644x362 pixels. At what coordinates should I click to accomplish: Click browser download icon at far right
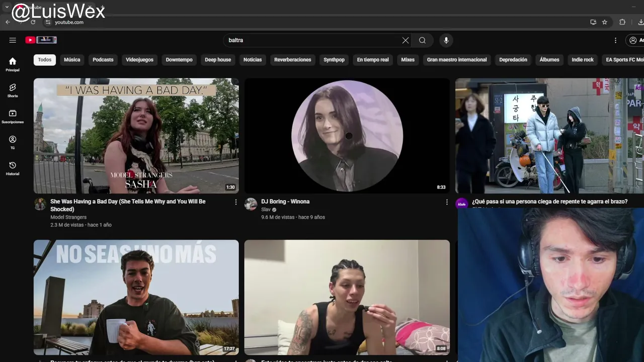click(640, 22)
